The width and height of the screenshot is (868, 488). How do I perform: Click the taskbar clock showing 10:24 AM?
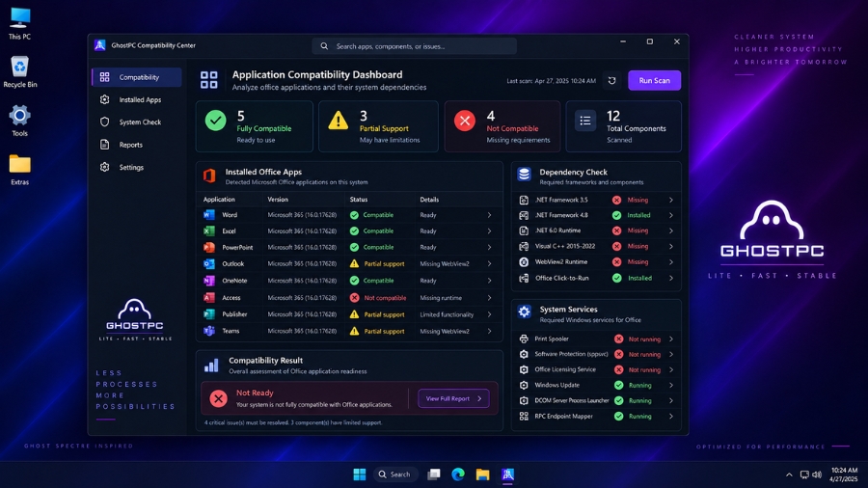click(x=844, y=474)
